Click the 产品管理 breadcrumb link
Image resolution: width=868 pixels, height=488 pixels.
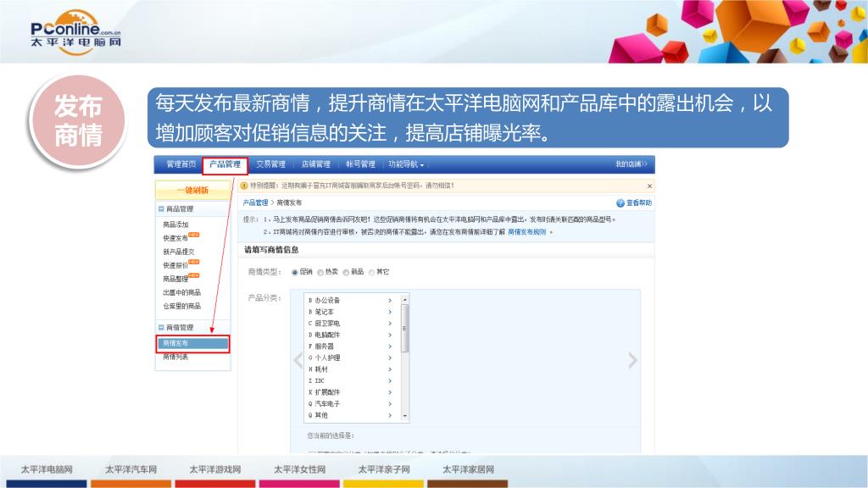click(x=255, y=203)
